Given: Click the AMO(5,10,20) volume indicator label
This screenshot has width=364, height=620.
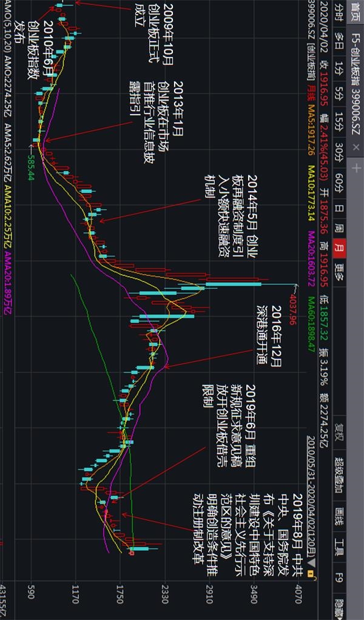Looking at the screenshot, I should point(8,28).
